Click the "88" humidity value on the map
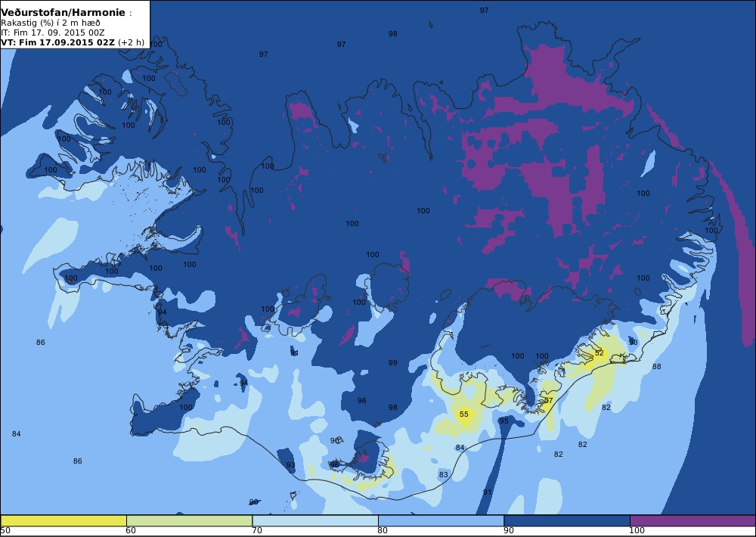This screenshot has height=537, width=756. pos(657,367)
